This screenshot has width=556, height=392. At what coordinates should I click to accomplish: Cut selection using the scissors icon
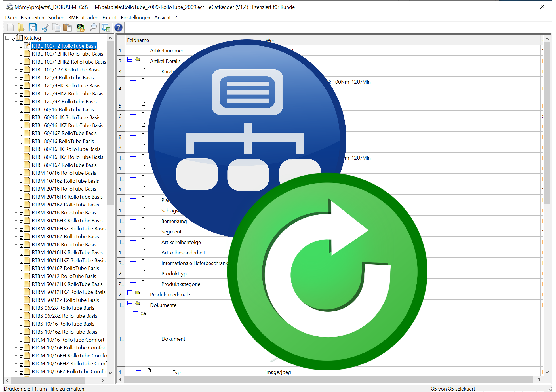45,28
